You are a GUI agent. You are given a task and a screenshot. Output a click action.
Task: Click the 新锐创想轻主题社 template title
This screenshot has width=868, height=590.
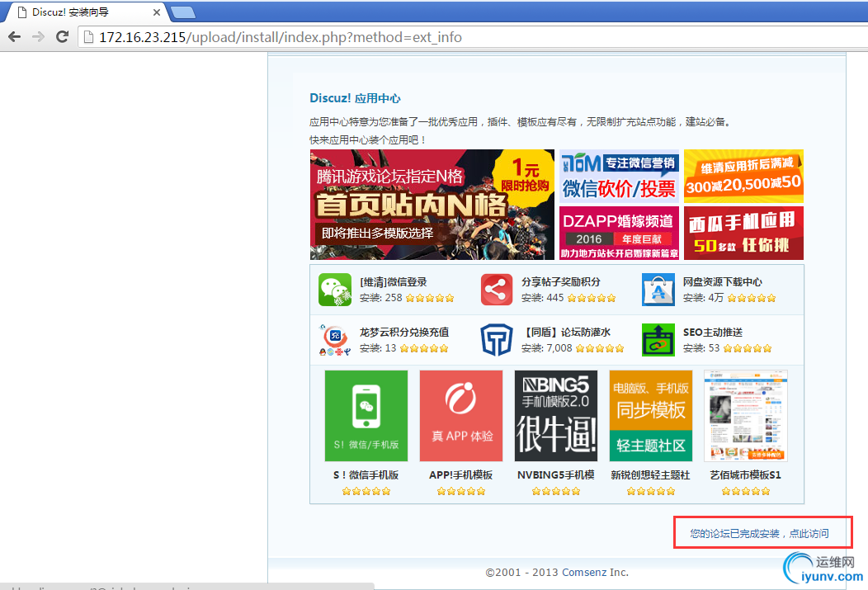tap(650, 474)
